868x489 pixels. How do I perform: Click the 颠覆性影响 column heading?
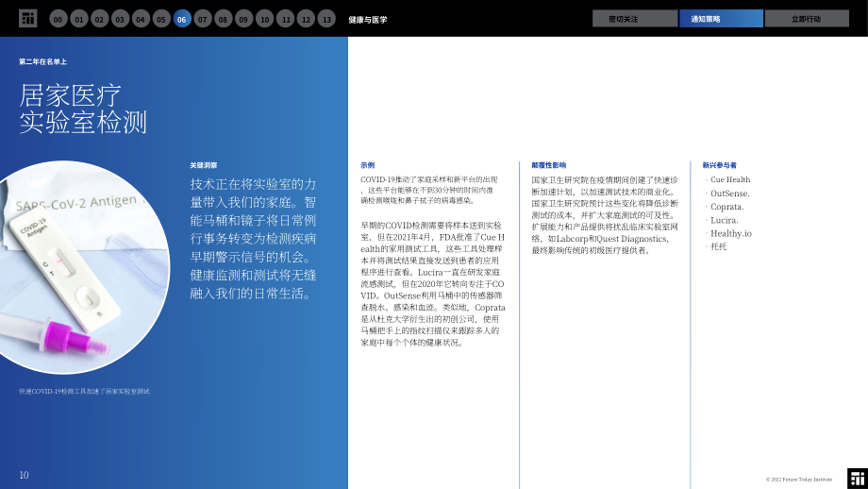point(548,165)
